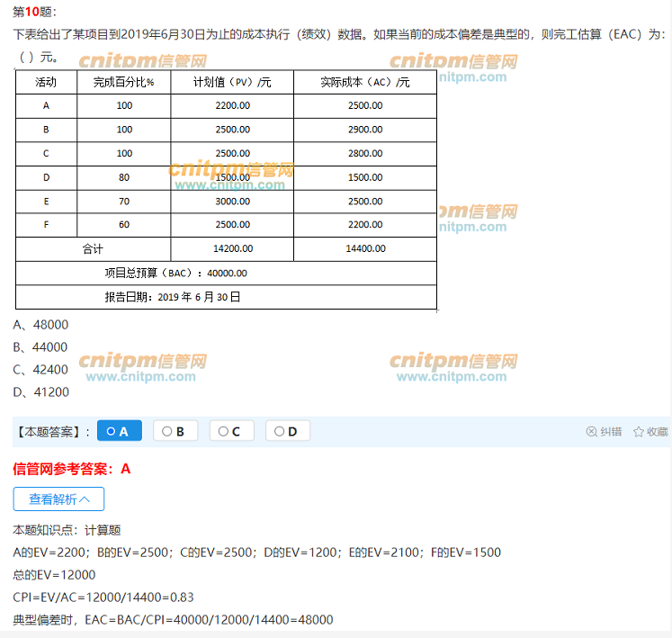Viewport: 672px width, 638px height.
Task: Click the 合计 cell in the table
Action: (x=93, y=248)
